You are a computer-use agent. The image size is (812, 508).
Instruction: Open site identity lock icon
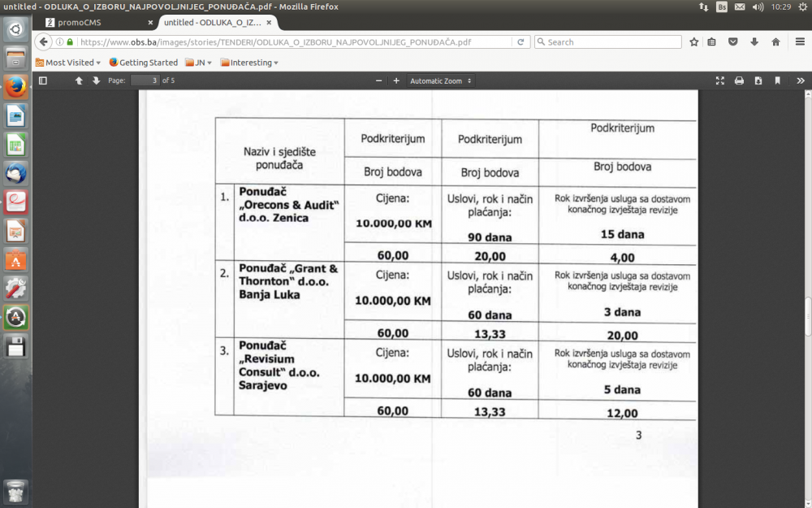(70, 42)
